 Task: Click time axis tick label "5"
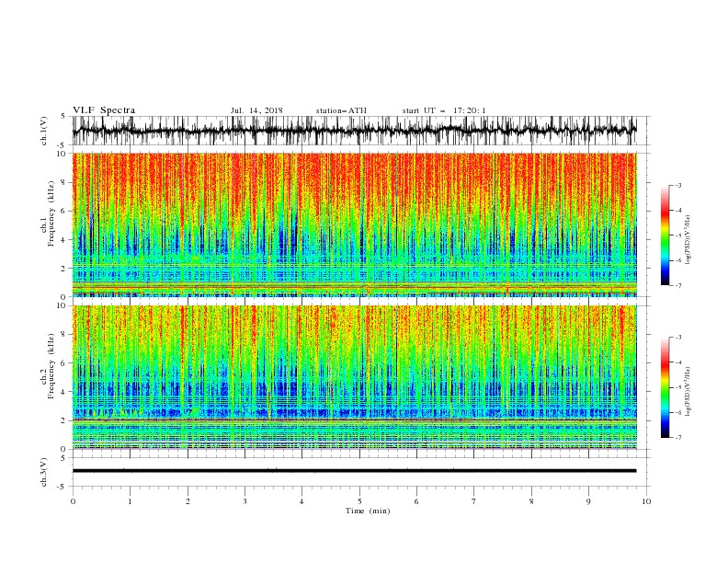359,501
